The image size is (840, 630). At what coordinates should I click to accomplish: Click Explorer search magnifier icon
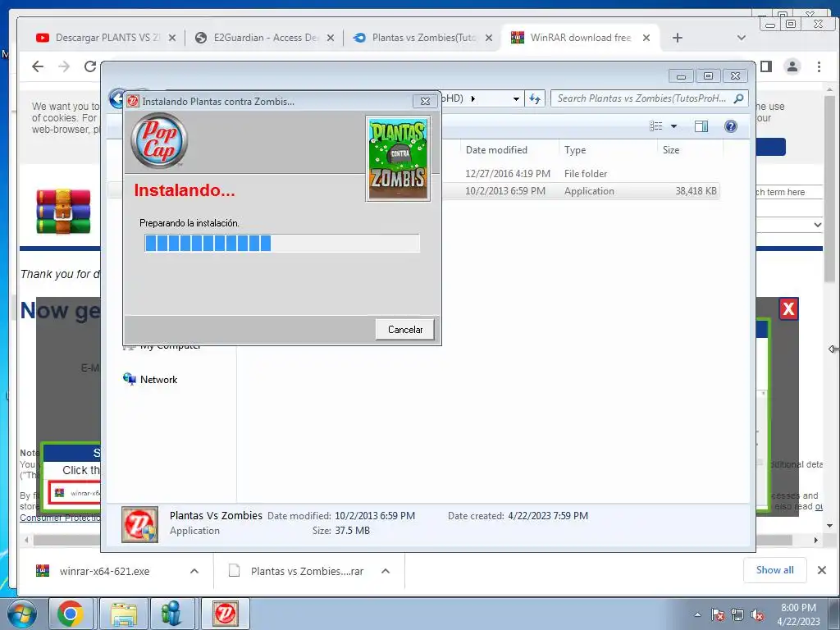coord(739,98)
